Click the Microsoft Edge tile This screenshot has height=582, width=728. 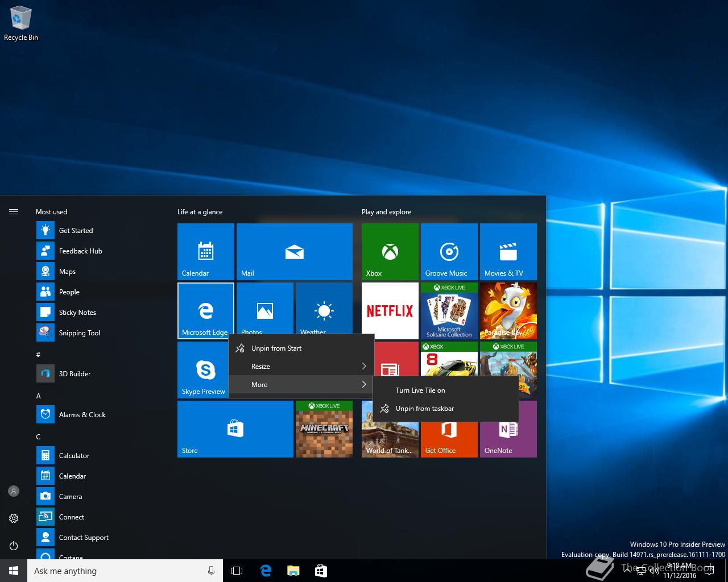tap(206, 311)
